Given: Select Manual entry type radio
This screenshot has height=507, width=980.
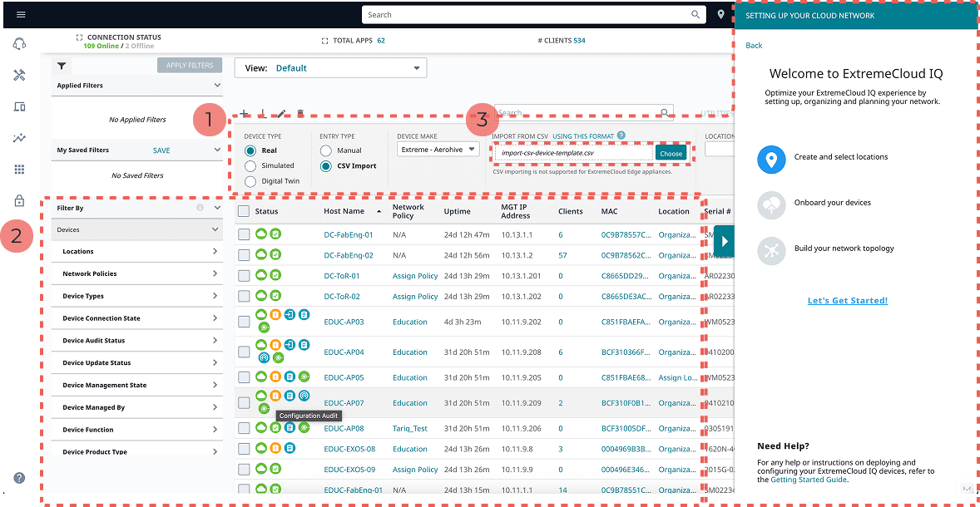Looking at the screenshot, I should pyautogui.click(x=325, y=150).
